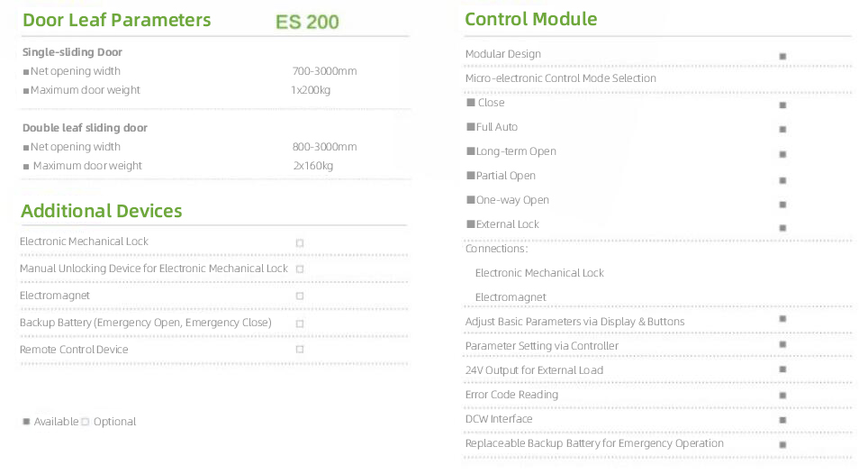Click the Double leaf sliding door subheading
Viewport: 868px width, 474px height.
pos(85,128)
